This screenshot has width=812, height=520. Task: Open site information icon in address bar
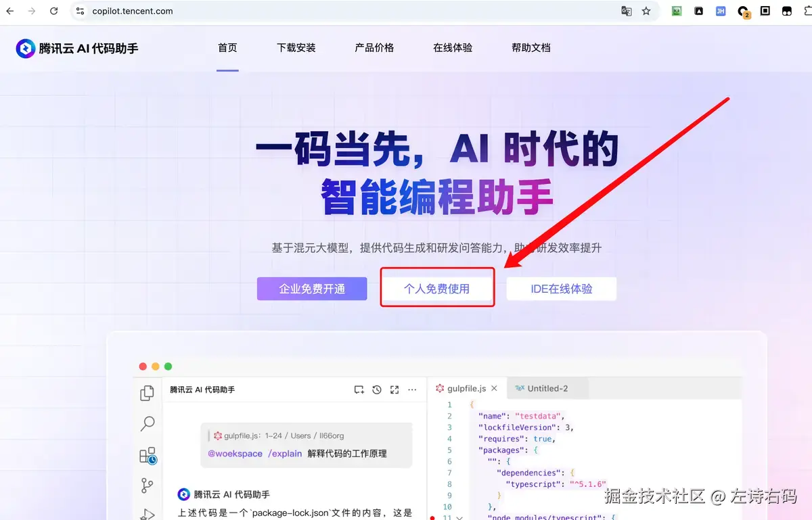pyautogui.click(x=80, y=11)
